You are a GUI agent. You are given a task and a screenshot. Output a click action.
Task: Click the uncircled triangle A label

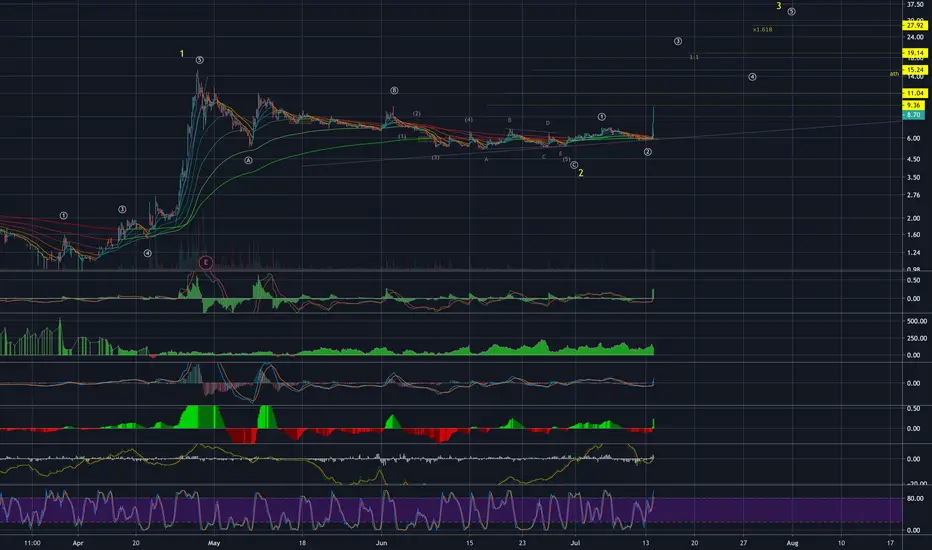[486, 159]
